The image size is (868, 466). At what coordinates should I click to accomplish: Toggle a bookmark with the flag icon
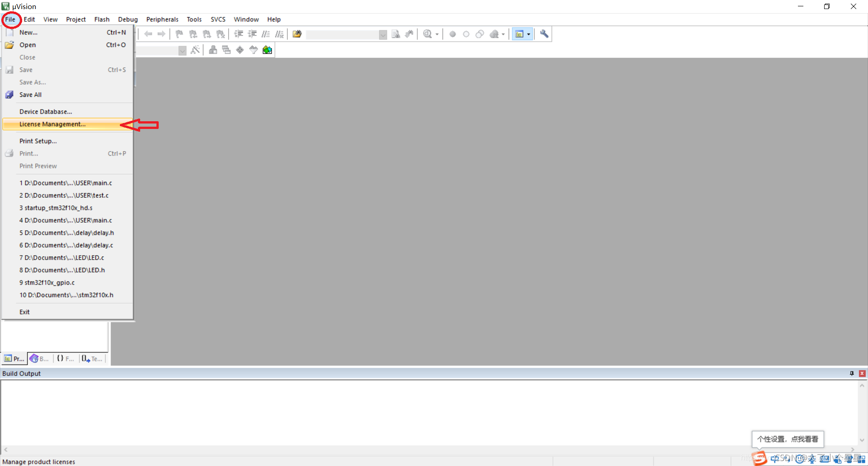(x=179, y=34)
